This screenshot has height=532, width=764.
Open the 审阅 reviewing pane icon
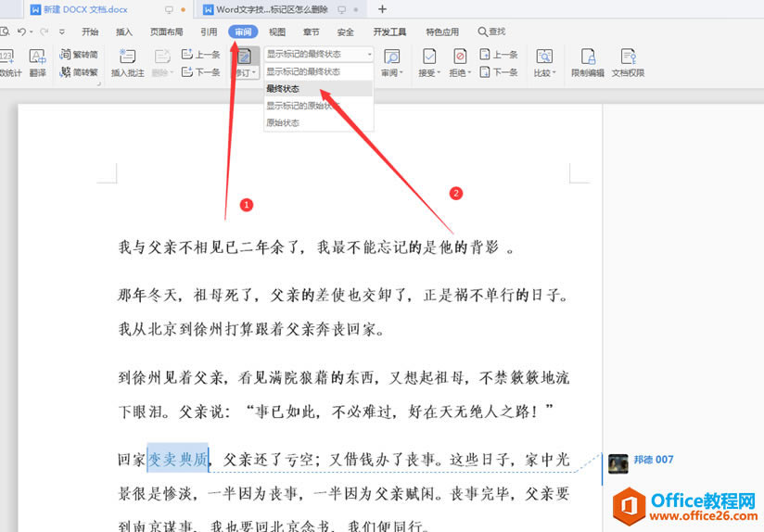click(x=392, y=57)
